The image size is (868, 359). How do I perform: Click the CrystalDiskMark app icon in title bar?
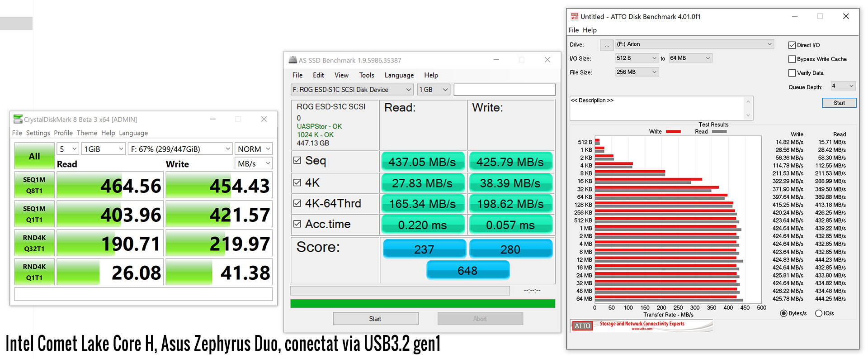point(18,119)
